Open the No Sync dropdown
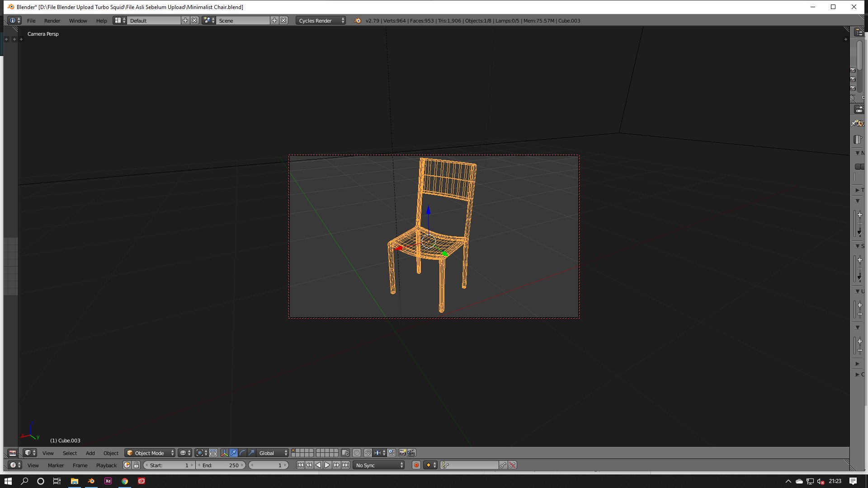This screenshot has width=868, height=488. [379, 465]
